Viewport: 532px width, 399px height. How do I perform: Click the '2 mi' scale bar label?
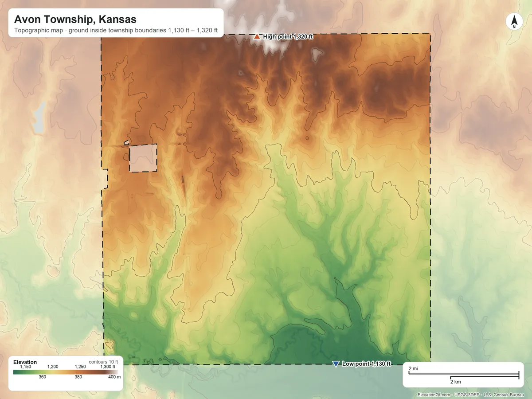(x=413, y=369)
